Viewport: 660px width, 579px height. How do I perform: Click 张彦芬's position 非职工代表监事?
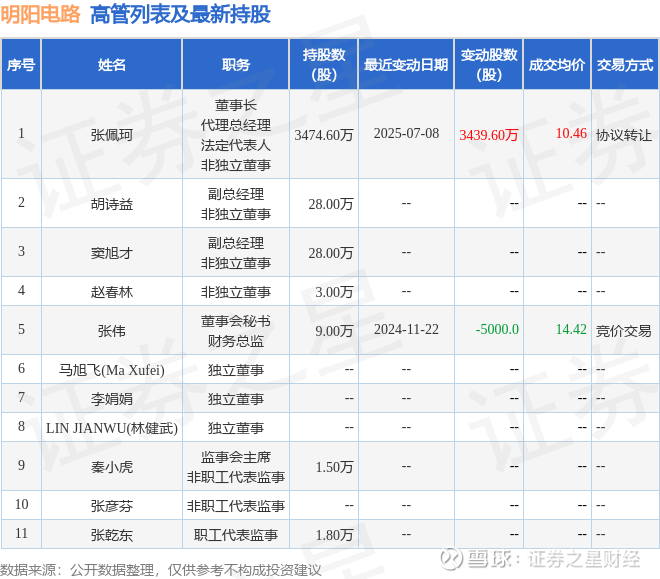point(236,505)
